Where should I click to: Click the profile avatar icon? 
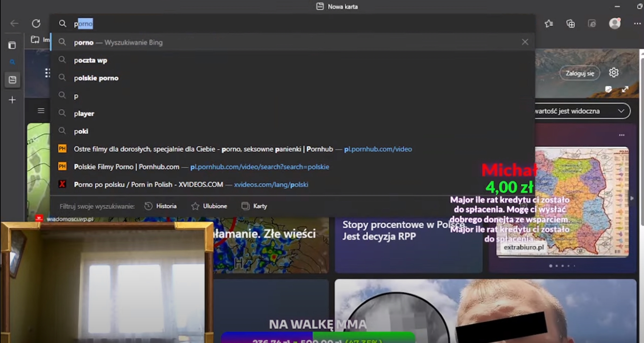tap(615, 23)
